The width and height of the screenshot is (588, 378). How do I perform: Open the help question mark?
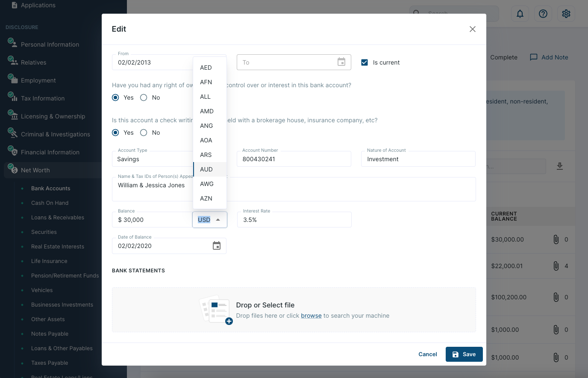point(543,14)
